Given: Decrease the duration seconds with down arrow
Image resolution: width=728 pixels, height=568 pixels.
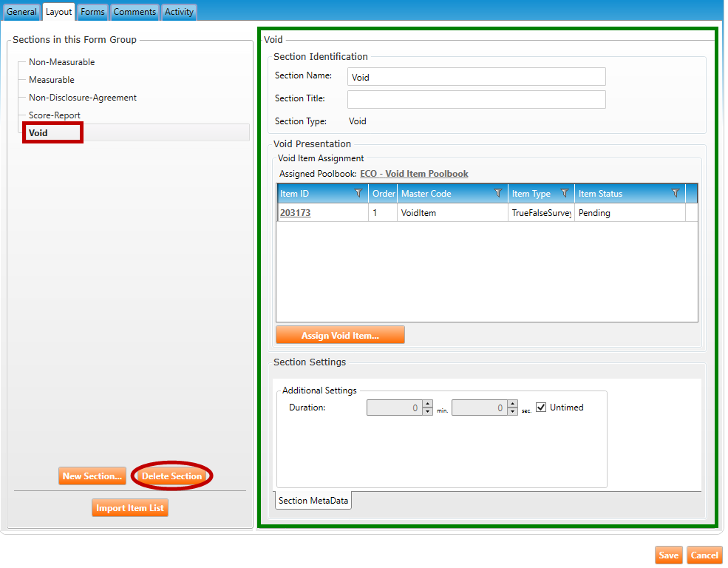Looking at the screenshot, I should click(x=512, y=411).
